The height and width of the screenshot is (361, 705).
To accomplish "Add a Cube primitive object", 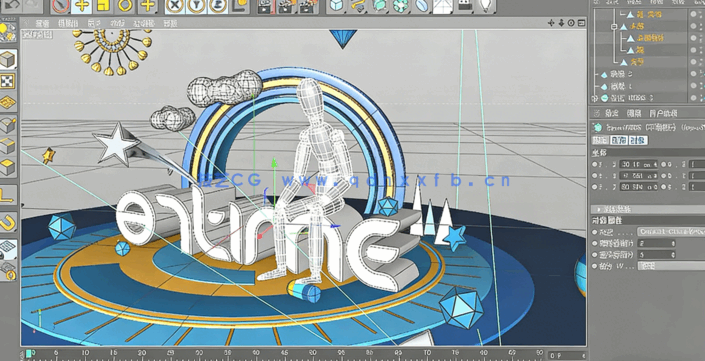I will tap(336, 5).
